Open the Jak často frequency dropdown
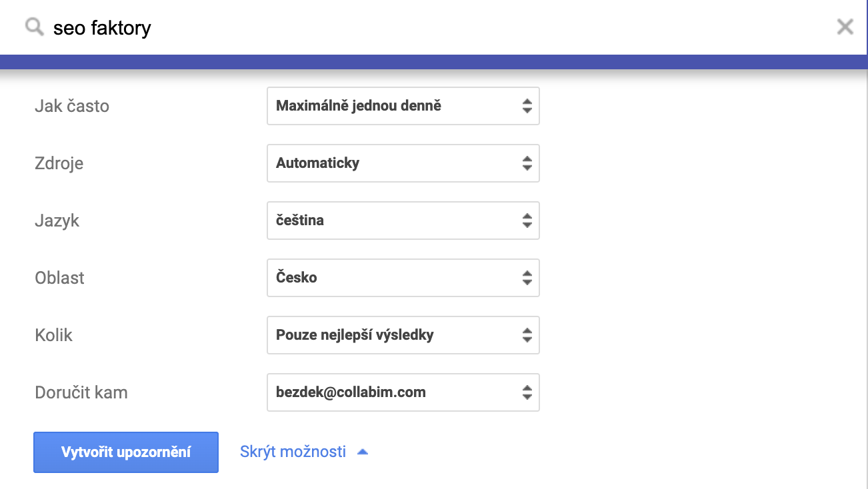The height and width of the screenshot is (489, 868). [403, 106]
